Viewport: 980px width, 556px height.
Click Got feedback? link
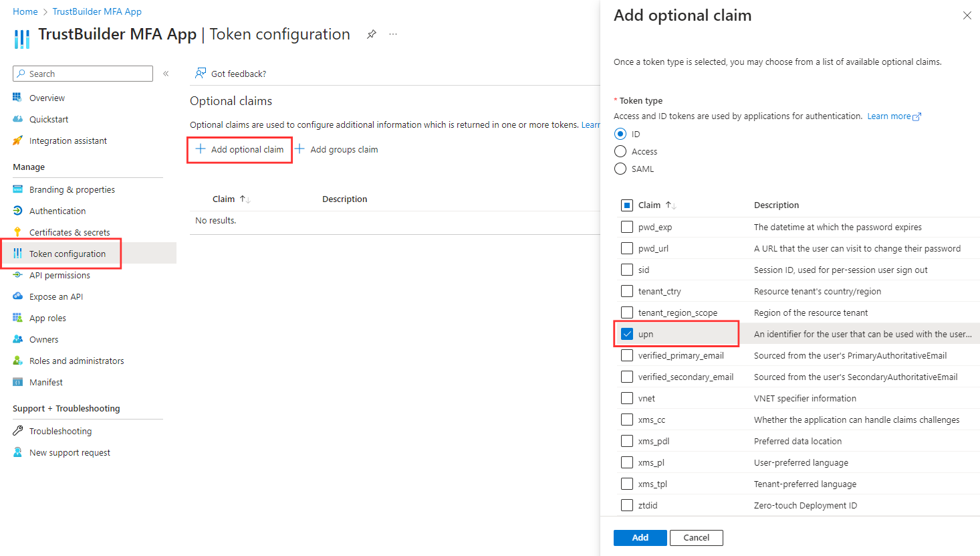[239, 74]
